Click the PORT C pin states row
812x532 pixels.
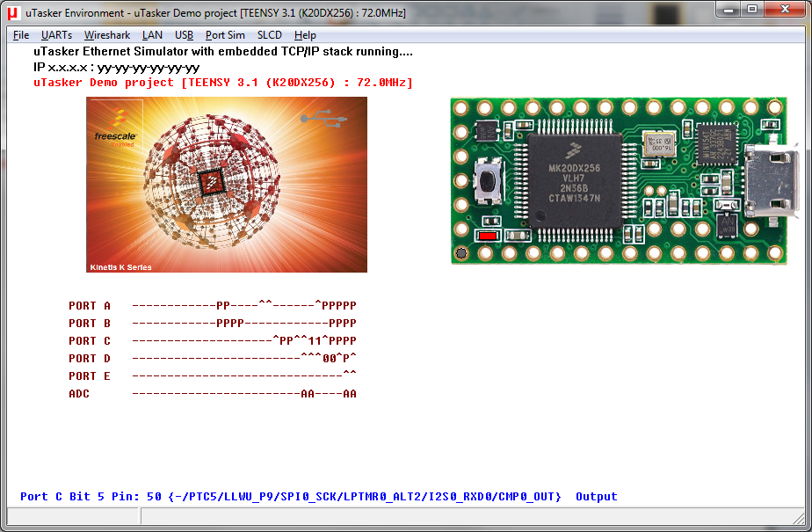[x=244, y=341]
